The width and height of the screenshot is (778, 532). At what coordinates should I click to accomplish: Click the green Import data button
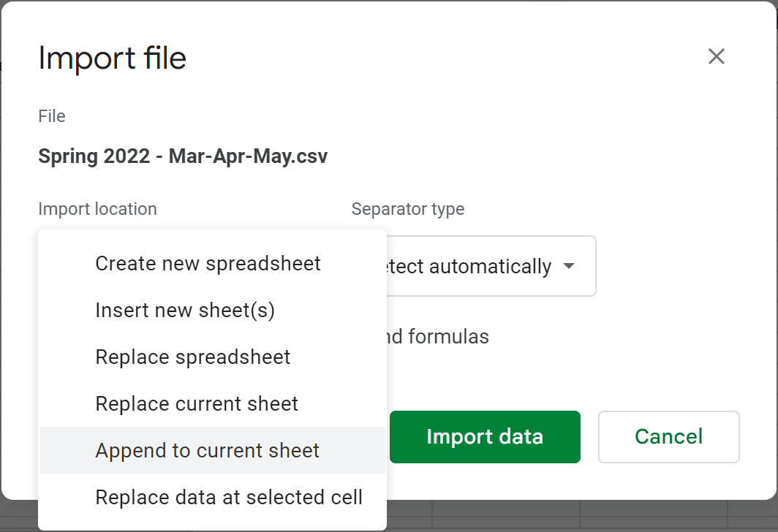(484, 437)
